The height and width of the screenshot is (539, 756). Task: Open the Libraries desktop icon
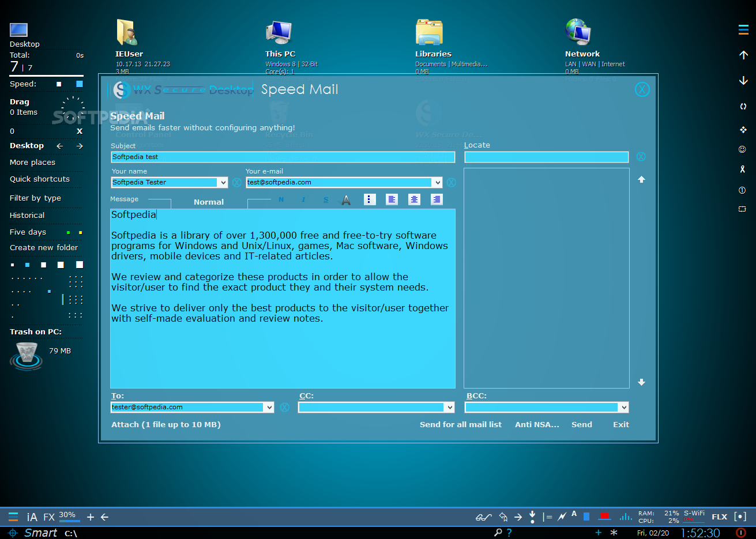coord(430,32)
